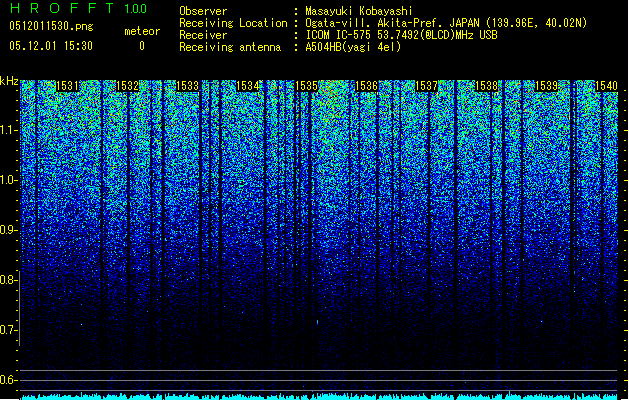
Task: Click the 1536 time marker
Action: pos(366,86)
